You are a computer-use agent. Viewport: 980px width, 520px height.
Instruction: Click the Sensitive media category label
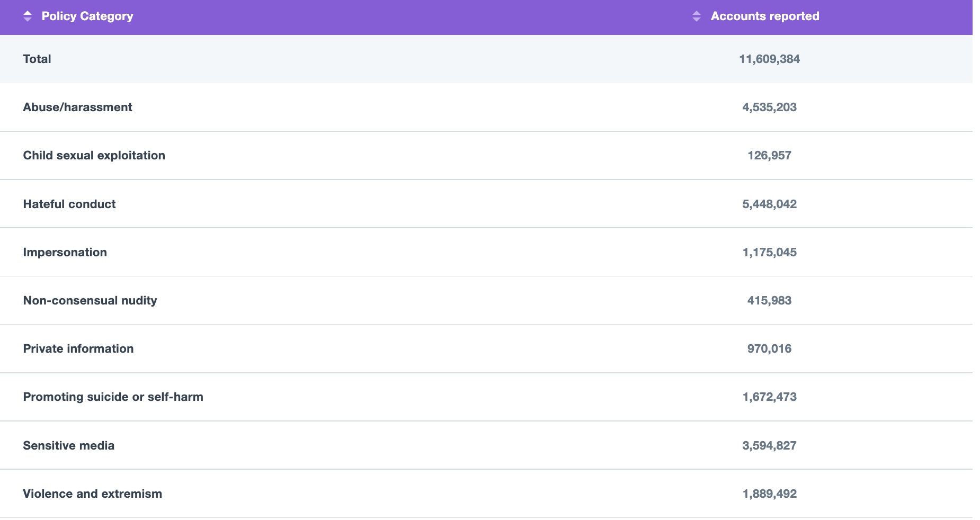click(68, 445)
